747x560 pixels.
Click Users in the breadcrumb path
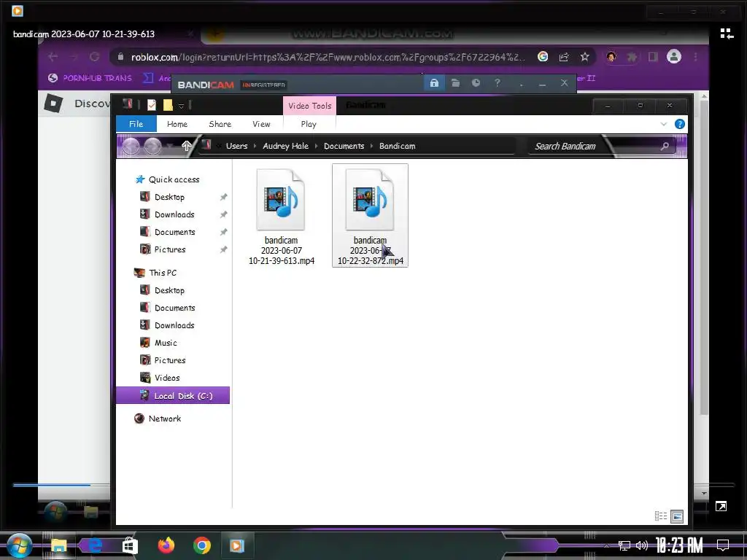[x=237, y=146]
